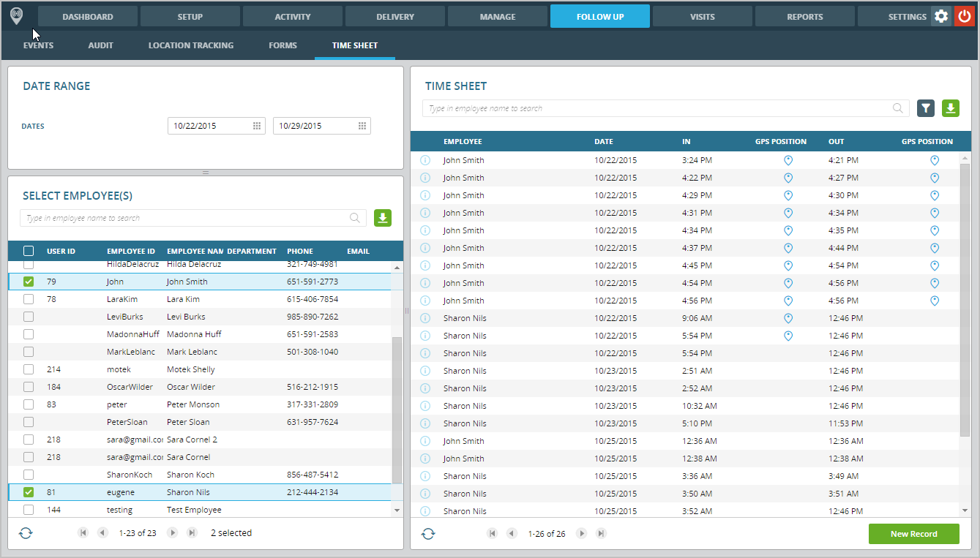Click the red power logout icon
The image size is (980, 558).
pyautogui.click(x=964, y=16)
